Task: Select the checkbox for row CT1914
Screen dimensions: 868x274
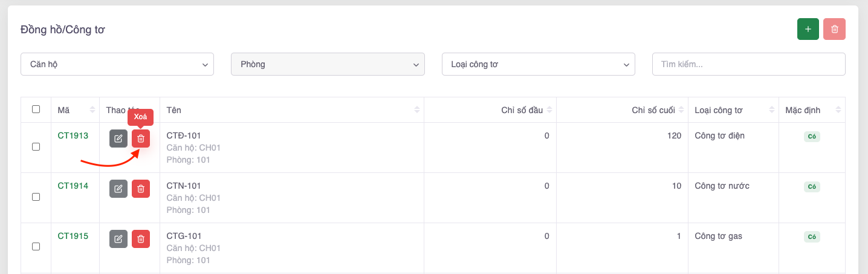Action: point(36,197)
